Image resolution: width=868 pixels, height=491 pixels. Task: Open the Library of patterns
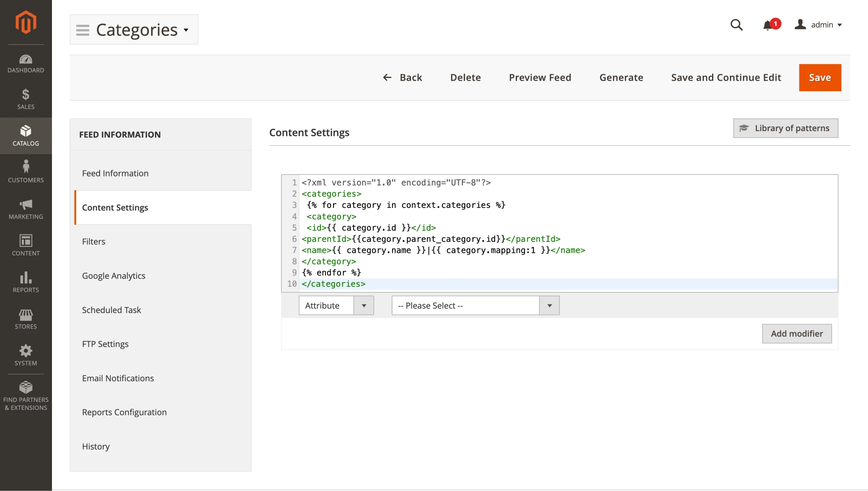coord(785,128)
